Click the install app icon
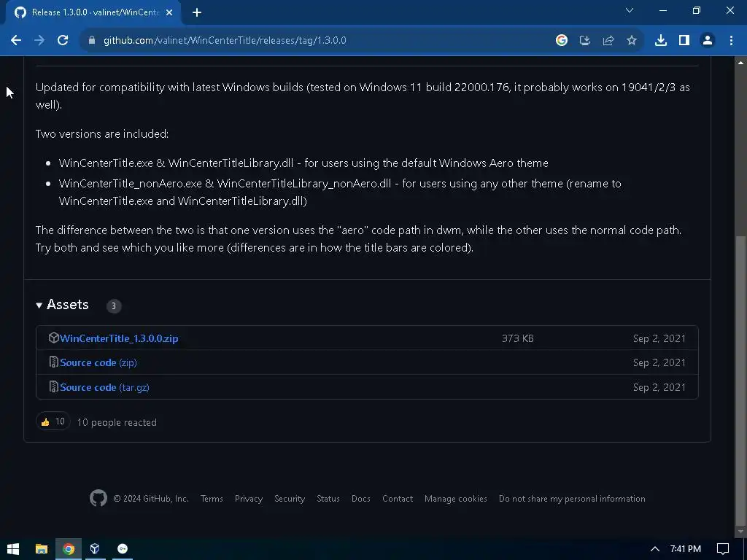The image size is (747, 560). (585, 41)
